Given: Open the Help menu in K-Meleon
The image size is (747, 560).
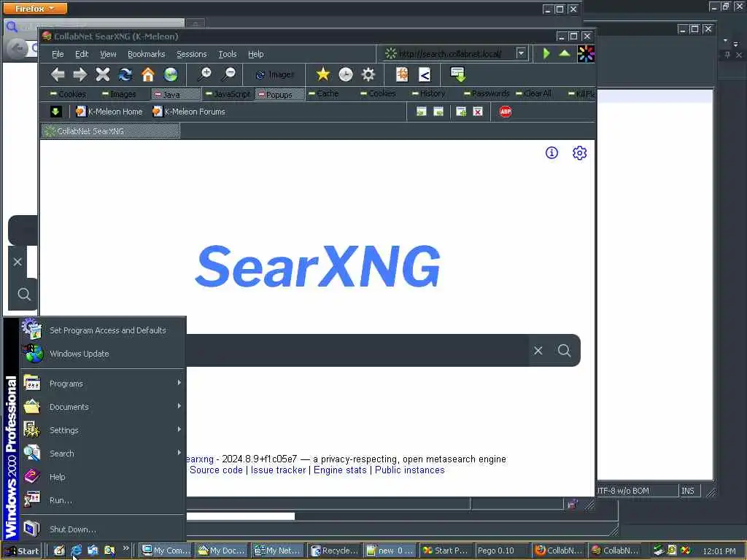Looking at the screenshot, I should click(256, 54).
